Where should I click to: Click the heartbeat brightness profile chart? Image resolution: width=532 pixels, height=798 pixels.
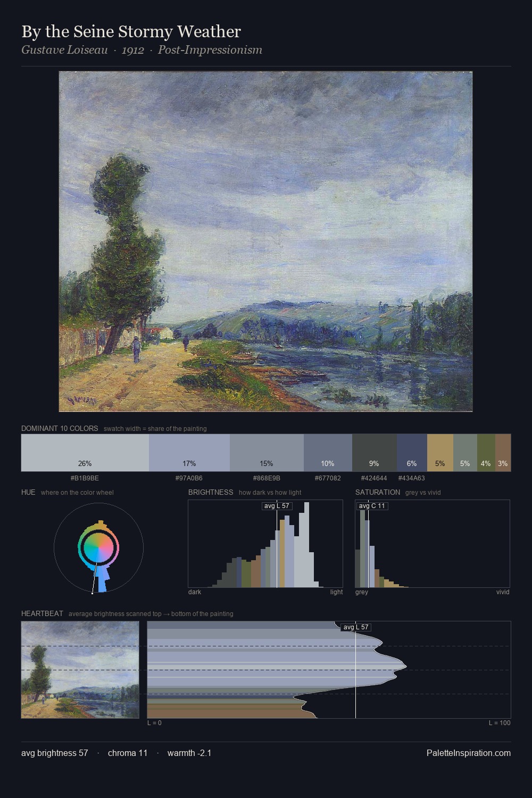tap(329, 670)
